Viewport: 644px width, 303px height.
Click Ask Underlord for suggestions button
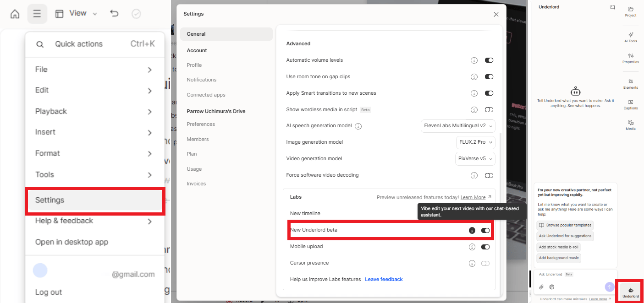tap(565, 236)
